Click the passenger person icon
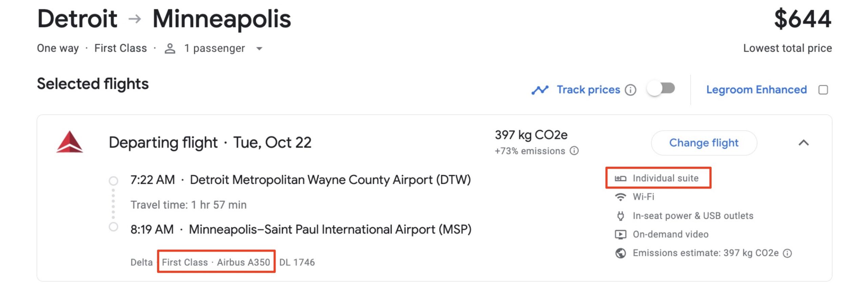Viewport: 868px width, 298px height. [x=170, y=48]
